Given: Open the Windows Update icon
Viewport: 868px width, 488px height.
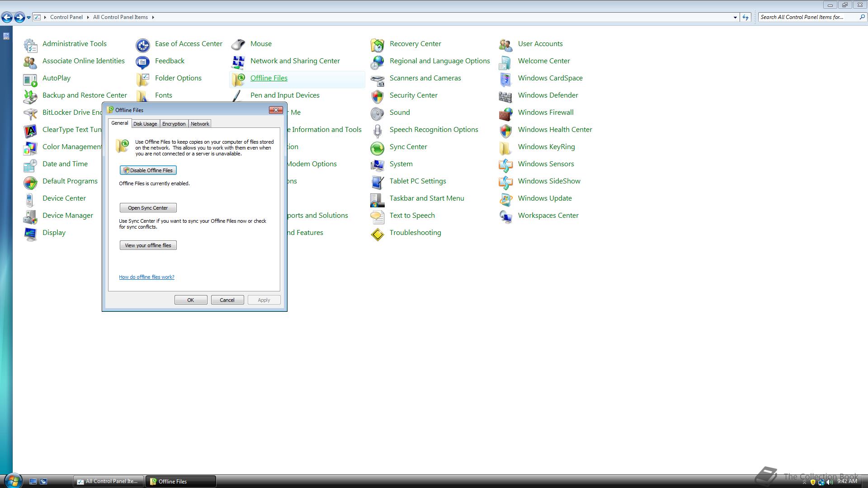Looking at the screenshot, I should [506, 199].
